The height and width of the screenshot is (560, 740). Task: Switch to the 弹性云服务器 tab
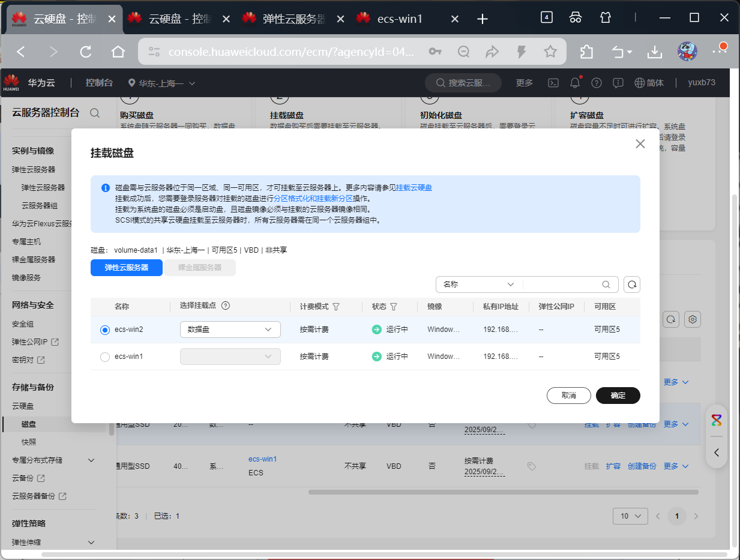point(127,268)
